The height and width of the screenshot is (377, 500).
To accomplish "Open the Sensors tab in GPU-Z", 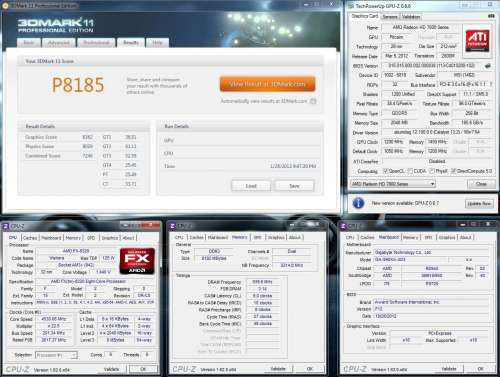I will tap(390, 17).
